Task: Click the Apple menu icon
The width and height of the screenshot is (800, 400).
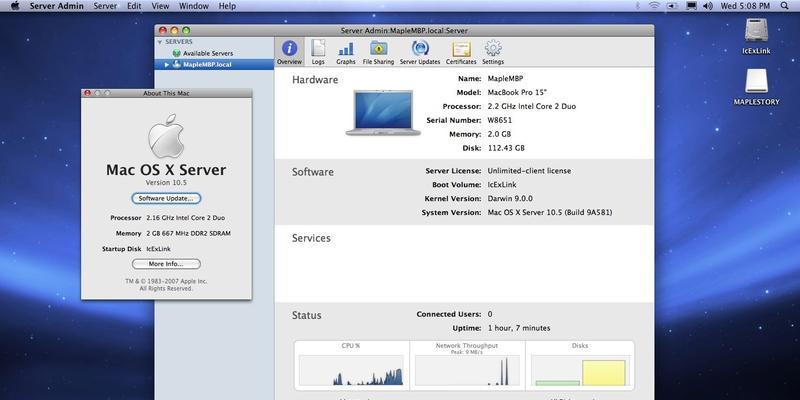Action: [x=15, y=6]
